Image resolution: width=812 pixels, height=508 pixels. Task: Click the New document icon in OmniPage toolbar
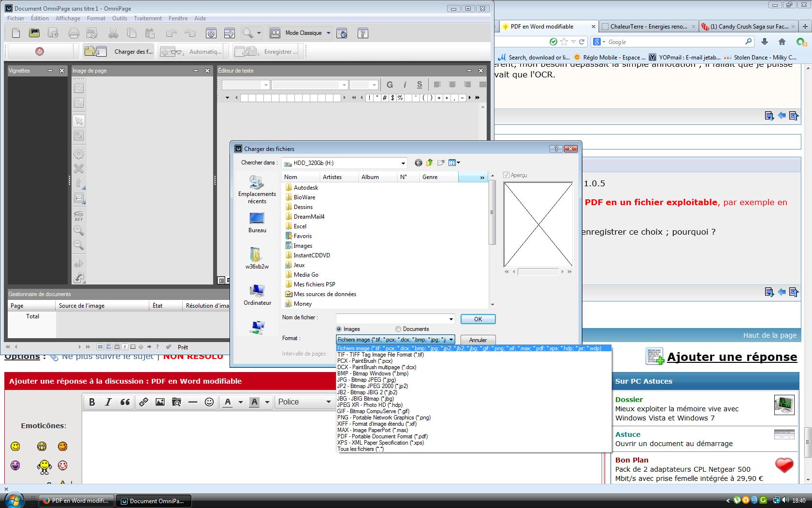(16, 33)
